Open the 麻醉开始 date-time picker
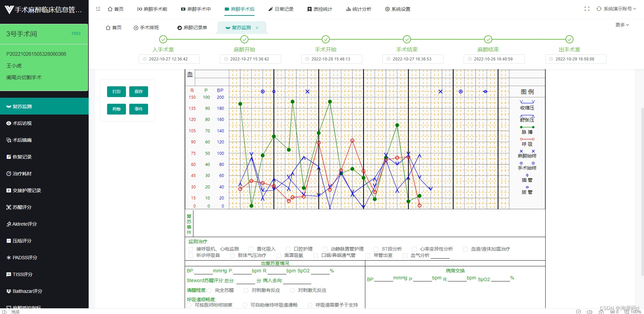644x314 pixels. coord(250,59)
